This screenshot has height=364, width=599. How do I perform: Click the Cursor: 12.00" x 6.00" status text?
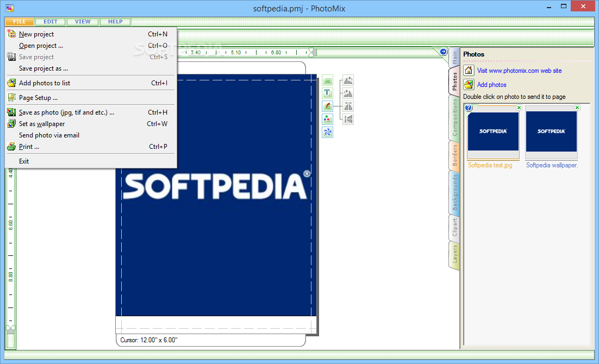pyautogui.click(x=148, y=340)
